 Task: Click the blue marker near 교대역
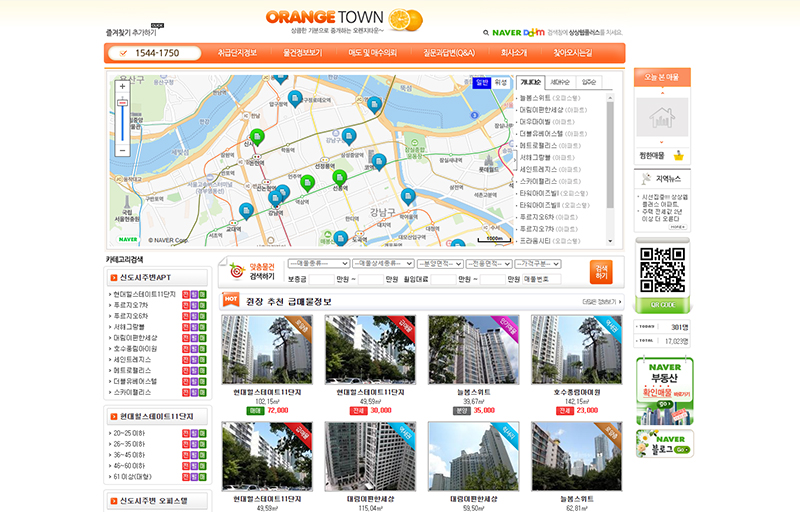point(246,211)
